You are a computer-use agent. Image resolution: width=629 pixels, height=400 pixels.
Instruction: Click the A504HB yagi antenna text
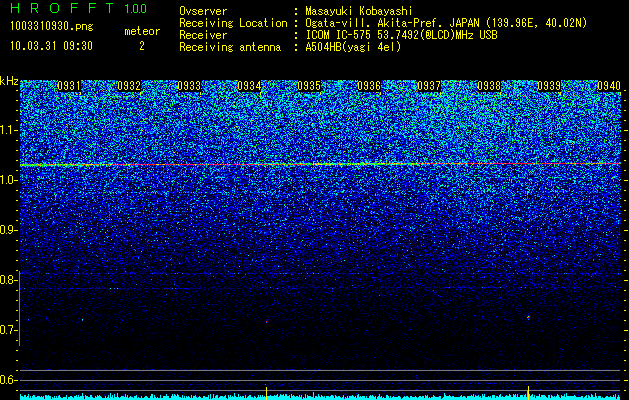(x=353, y=47)
